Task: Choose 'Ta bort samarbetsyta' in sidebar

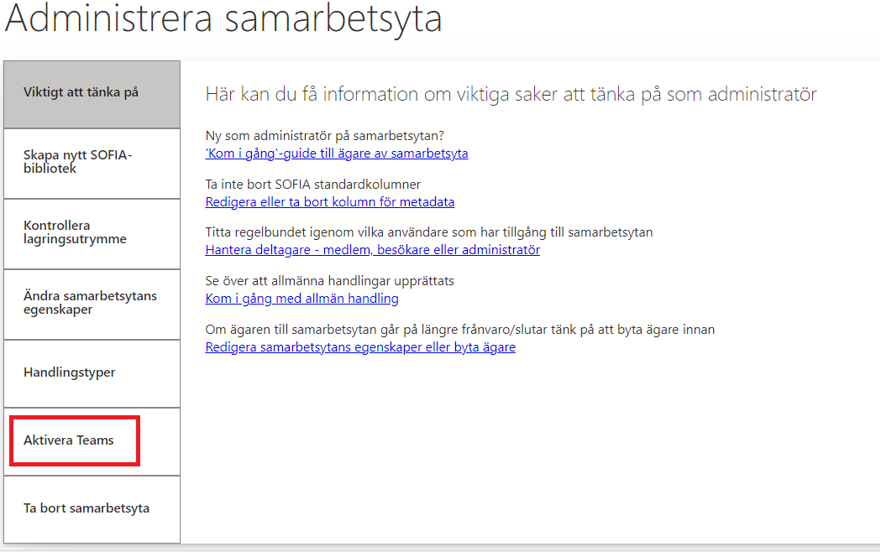Action: 91,509
